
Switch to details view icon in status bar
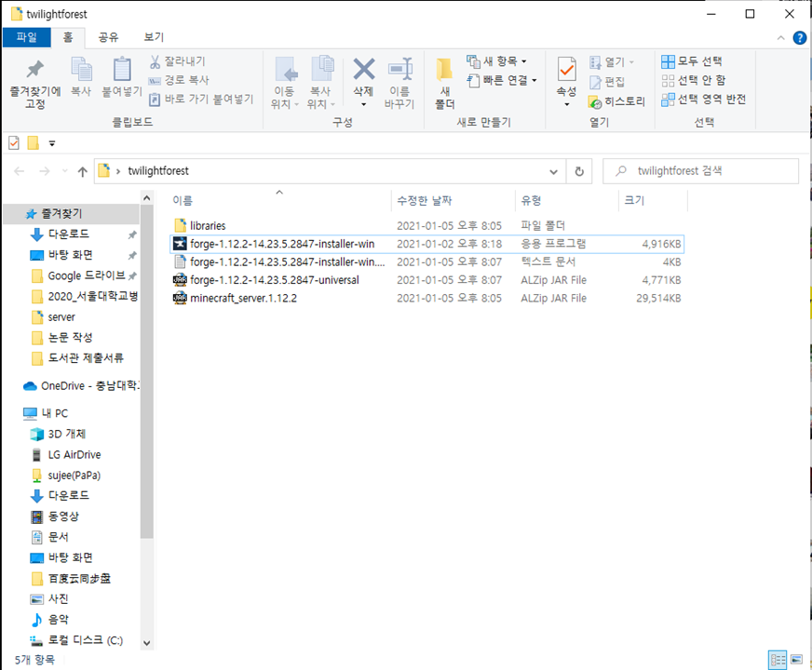pos(778,660)
